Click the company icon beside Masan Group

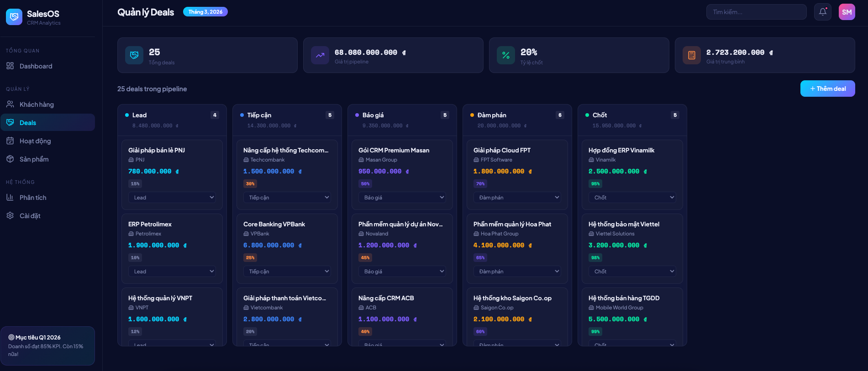[361, 160]
